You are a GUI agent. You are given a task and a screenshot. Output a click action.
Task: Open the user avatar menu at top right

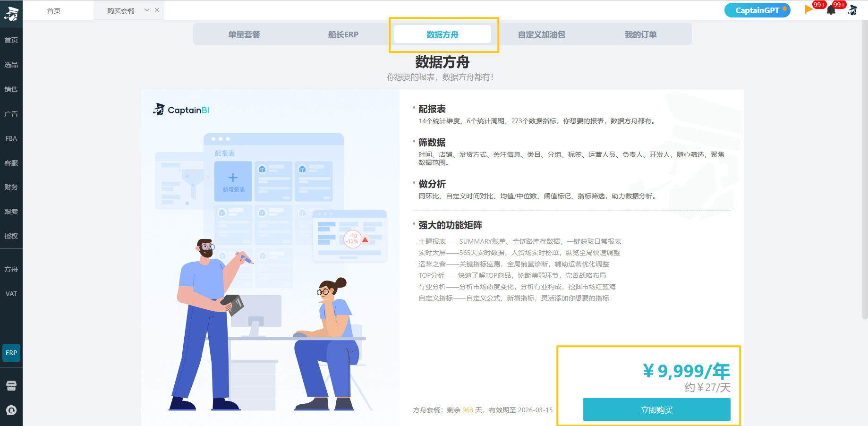852,10
